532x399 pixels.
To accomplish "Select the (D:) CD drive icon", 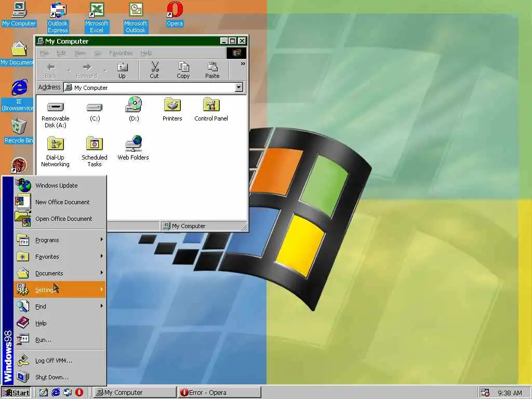I will point(134,109).
